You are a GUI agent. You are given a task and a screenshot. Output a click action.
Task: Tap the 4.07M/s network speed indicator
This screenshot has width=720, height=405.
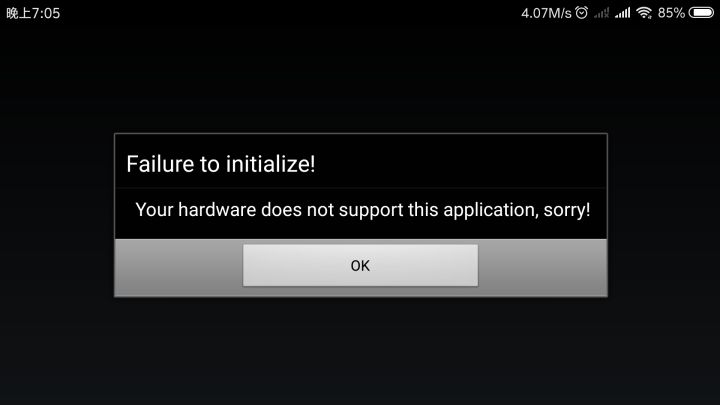(x=546, y=13)
